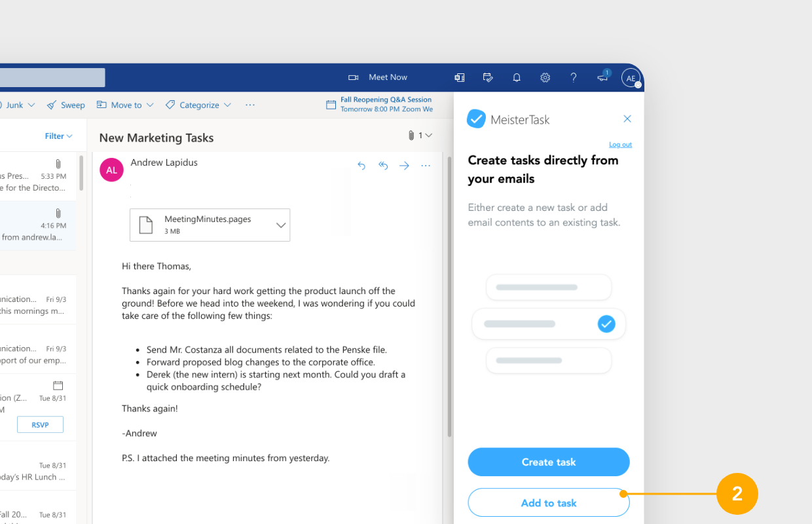Click the calendar icon on the Tue 8/31 invite
Screen dimensions: 812x524
pyautogui.click(x=58, y=386)
